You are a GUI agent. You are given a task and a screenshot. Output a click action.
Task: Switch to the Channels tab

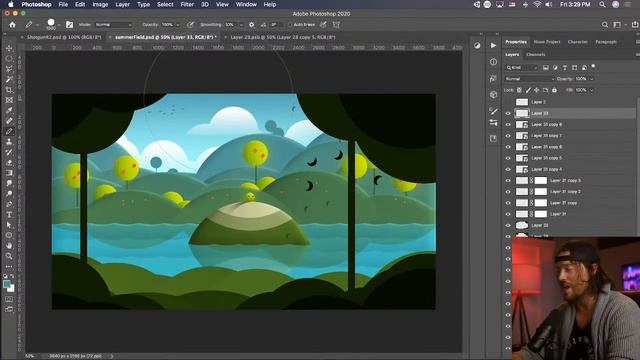pyautogui.click(x=536, y=54)
